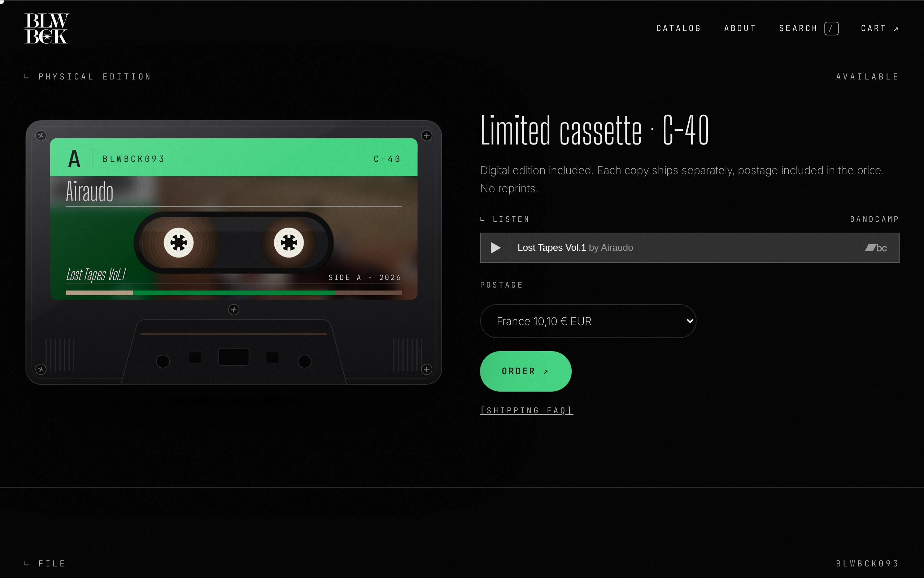
Task: Click the center screw below the label
Action: point(234,310)
